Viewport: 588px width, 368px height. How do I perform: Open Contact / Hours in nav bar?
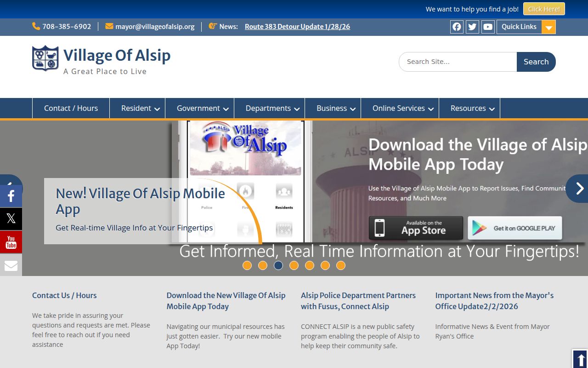tap(71, 109)
